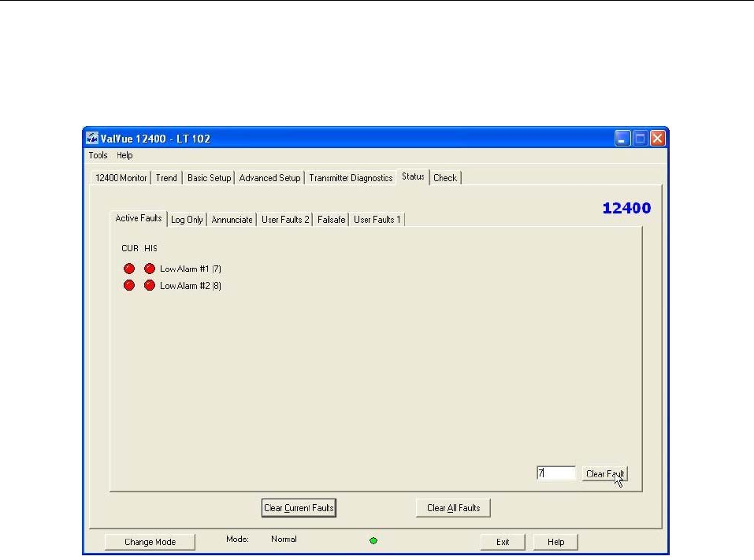The image size is (754, 560).
Task: Click the Change Mode button
Action: [x=150, y=542]
